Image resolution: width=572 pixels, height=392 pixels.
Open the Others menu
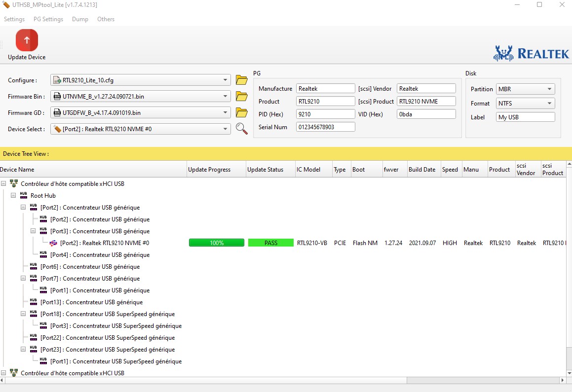(x=106, y=19)
